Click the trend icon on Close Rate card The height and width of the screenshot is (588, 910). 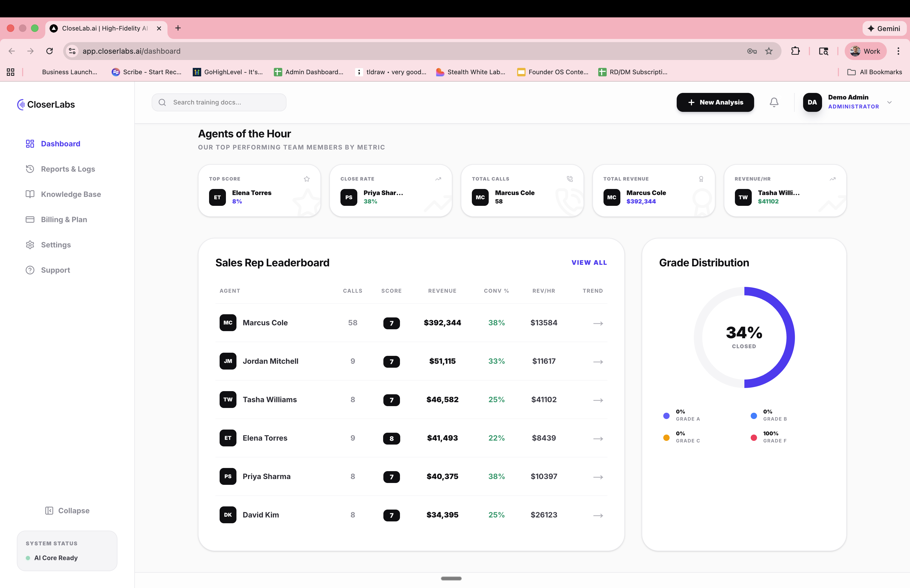click(x=438, y=179)
